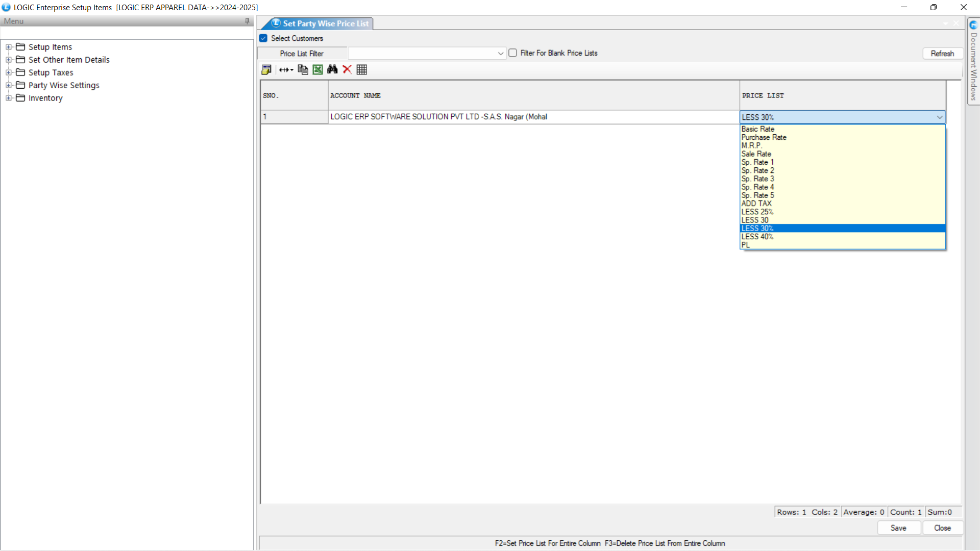Viewport: 980px width, 551px height.
Task: Collapse the LESS 30% price list combo
Action: pyautogui.click(x=939, y=117)
